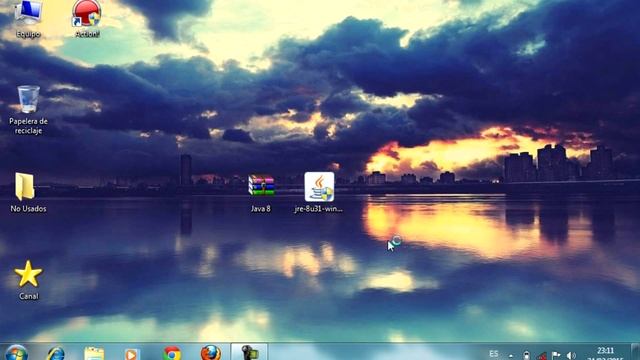The width and height of the screenshot is (640, 360).
Task: Select the Canal star icon
Action: [28, 281]
